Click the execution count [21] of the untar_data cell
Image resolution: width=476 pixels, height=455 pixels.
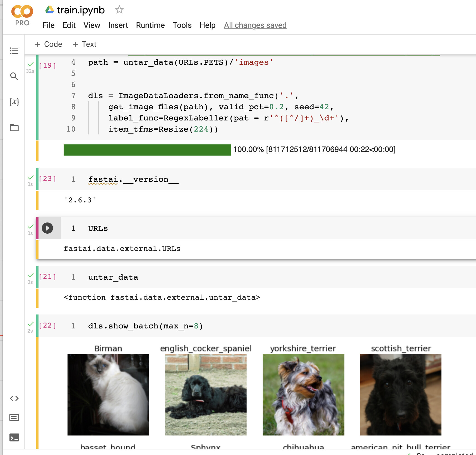[x=47, y=277]
